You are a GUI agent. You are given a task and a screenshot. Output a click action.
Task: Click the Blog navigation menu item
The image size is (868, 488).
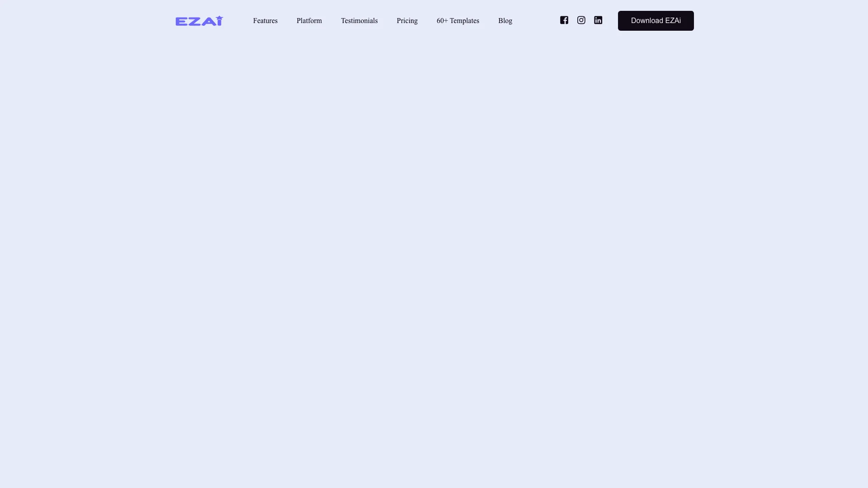(505, 20)
